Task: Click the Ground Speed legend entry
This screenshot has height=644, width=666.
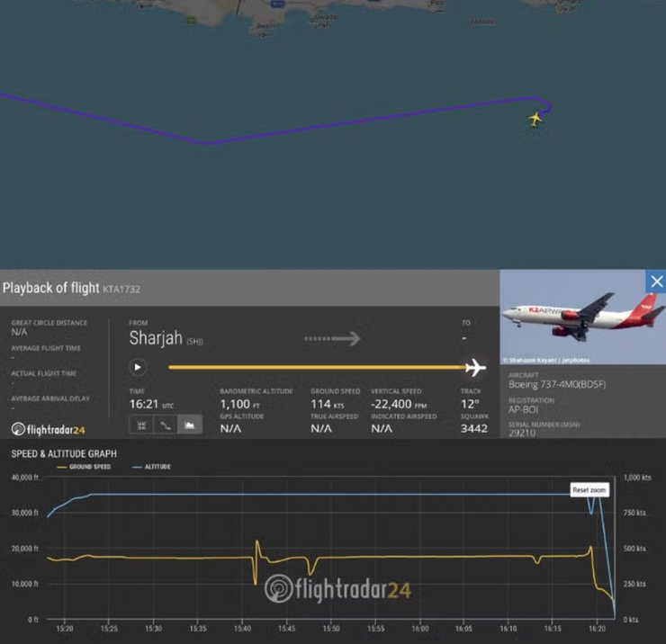Action: coord(84,467)
